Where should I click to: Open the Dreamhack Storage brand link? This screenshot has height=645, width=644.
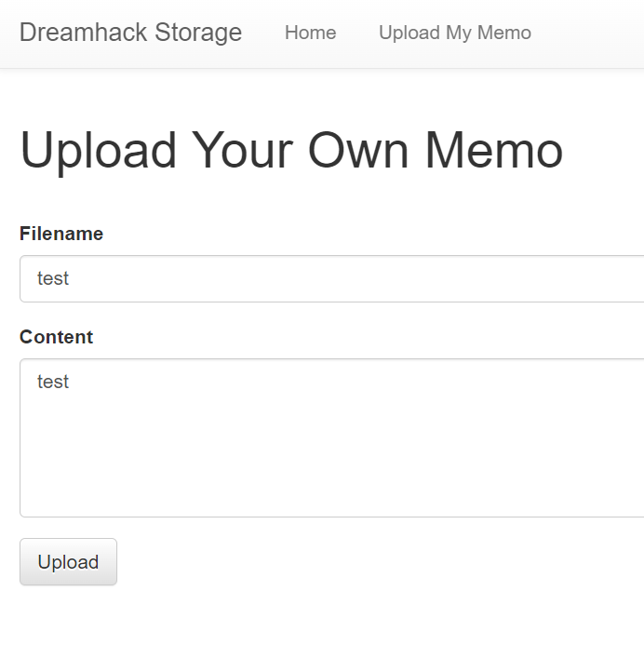(130, 33)
